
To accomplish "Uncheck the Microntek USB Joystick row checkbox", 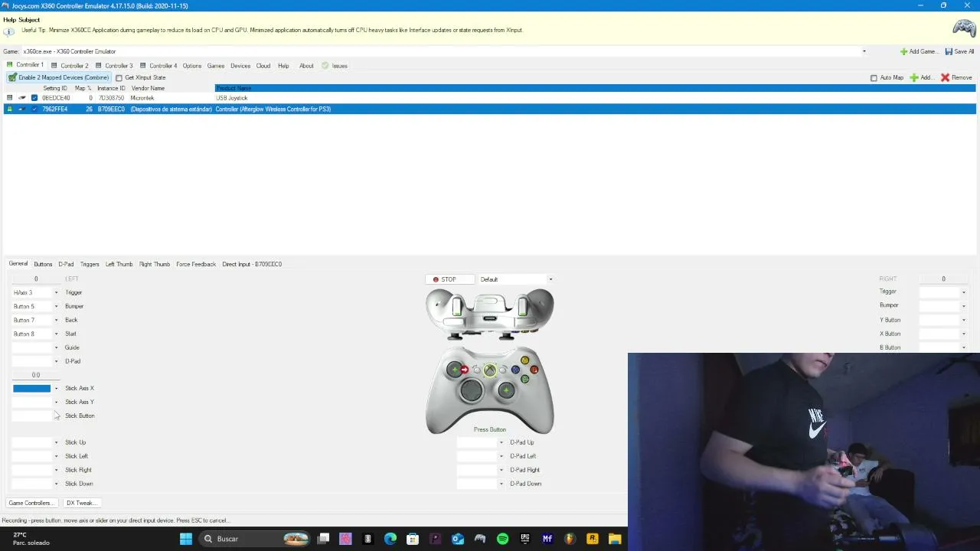I will (34, 98).
